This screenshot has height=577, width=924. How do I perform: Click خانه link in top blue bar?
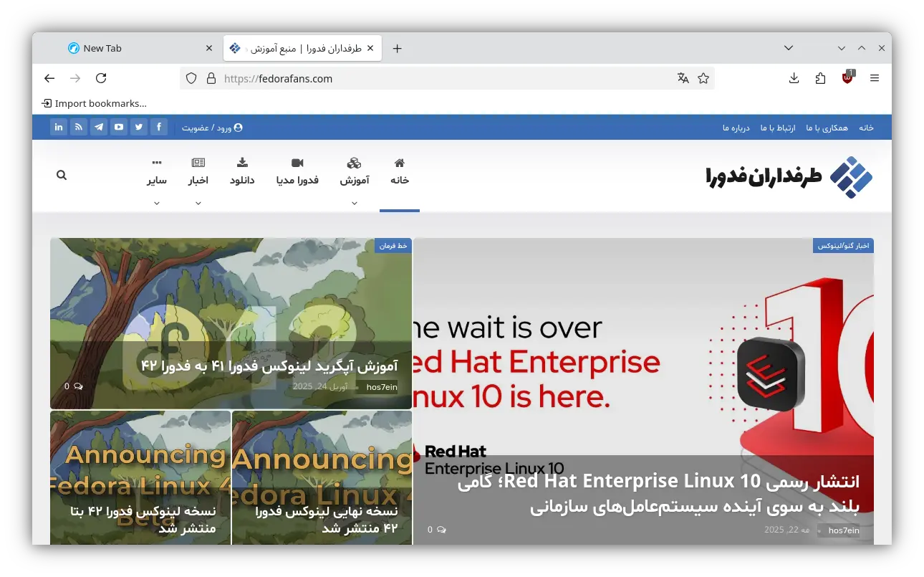click(x=866, y=128)
